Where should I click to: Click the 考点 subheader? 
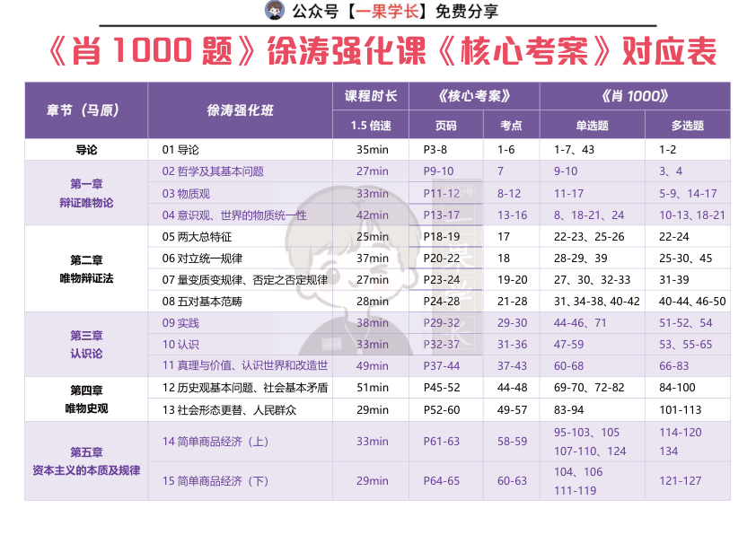tap(511, 126)
